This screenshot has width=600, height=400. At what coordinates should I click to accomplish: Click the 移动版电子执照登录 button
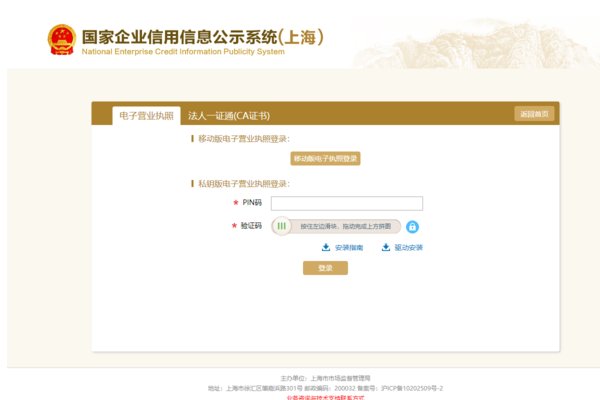click(325, 158)
